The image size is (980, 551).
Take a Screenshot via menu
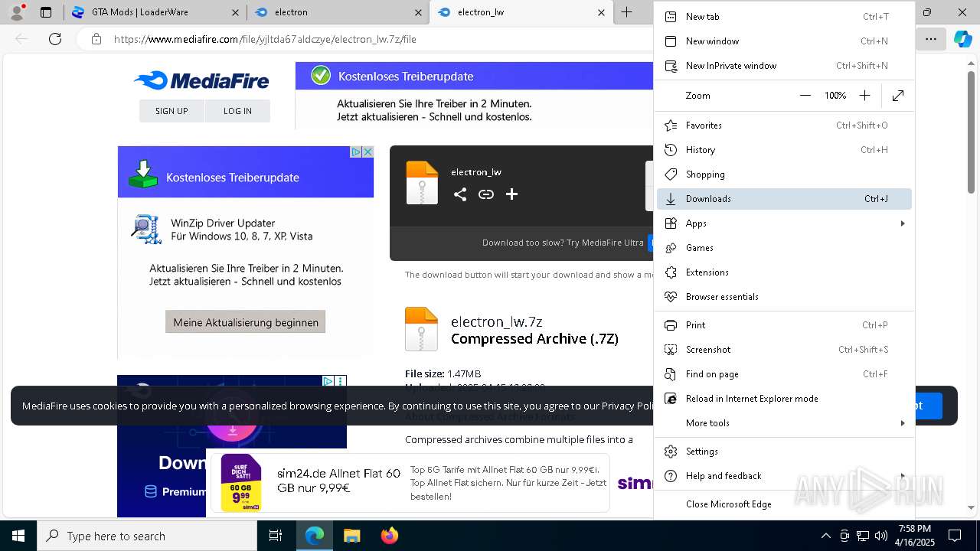coord(784,350)
